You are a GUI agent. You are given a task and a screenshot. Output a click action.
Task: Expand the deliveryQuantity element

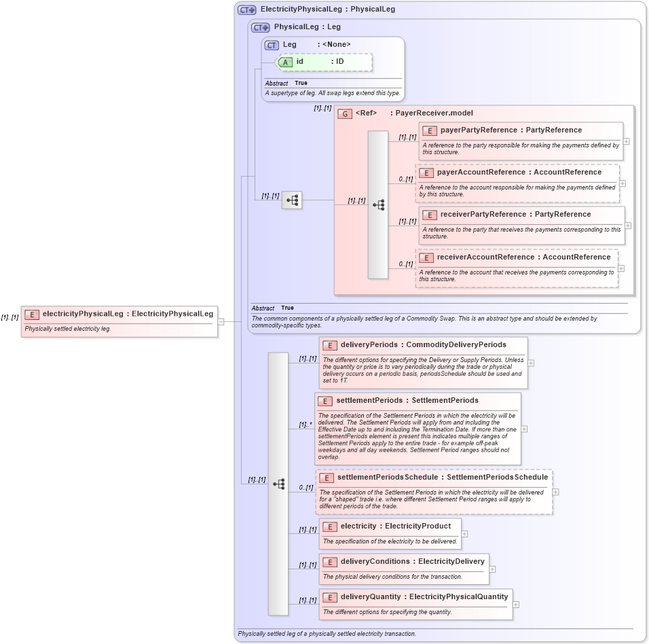[x=516, y=605]
